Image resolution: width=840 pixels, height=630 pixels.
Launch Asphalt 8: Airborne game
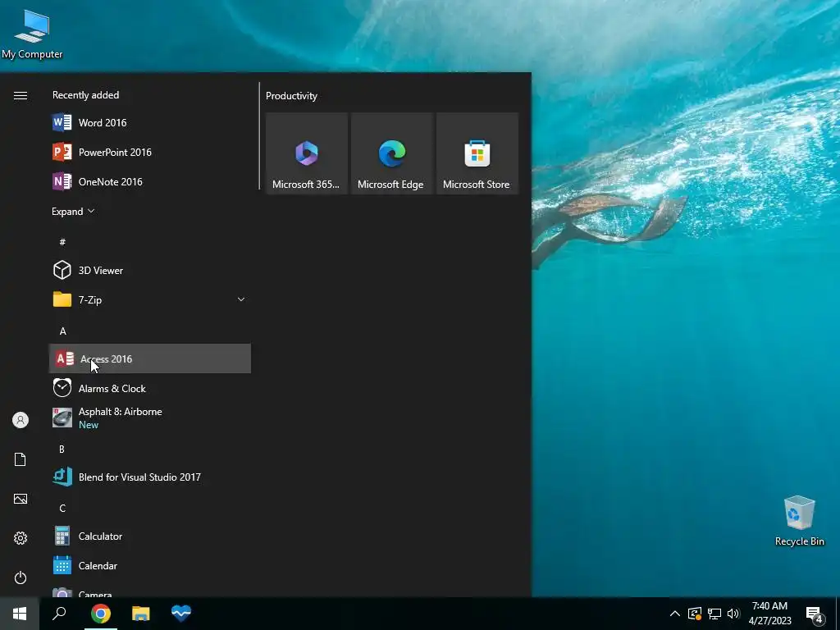pos(150,418)
